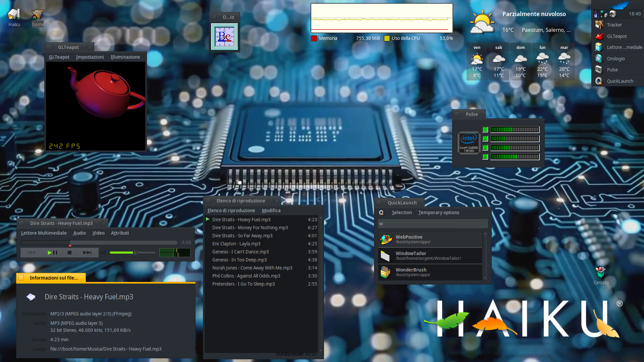Select Lettore ...mediale in the Deskbar

tap(618, 47)
